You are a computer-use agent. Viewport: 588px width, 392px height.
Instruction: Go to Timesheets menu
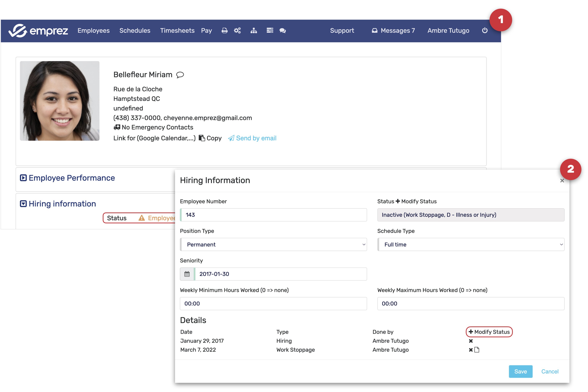pos(177,31)
